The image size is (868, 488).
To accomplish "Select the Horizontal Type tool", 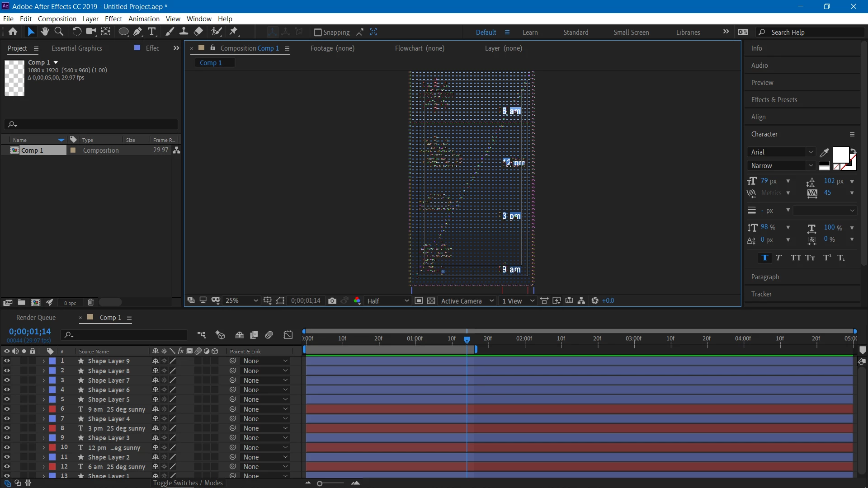I will (152, 32).
